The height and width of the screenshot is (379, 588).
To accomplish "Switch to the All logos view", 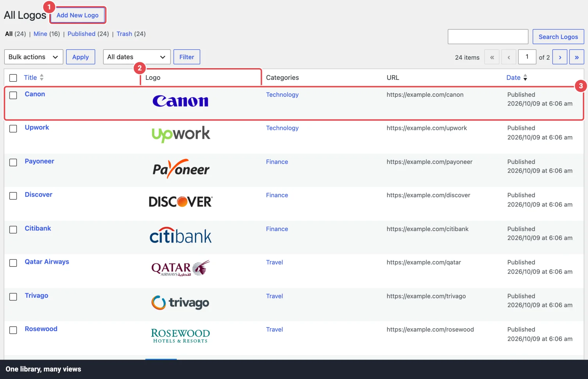I will pos(9,34).
